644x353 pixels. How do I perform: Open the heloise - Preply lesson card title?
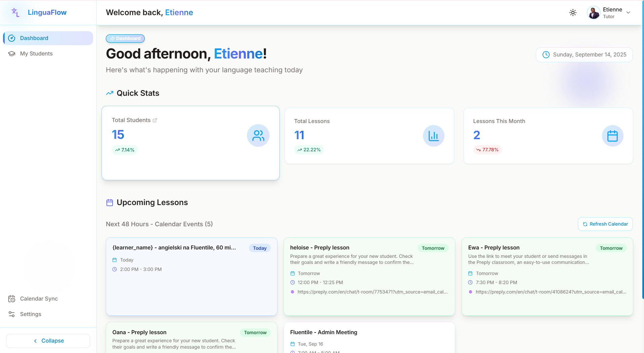point(320,248)
